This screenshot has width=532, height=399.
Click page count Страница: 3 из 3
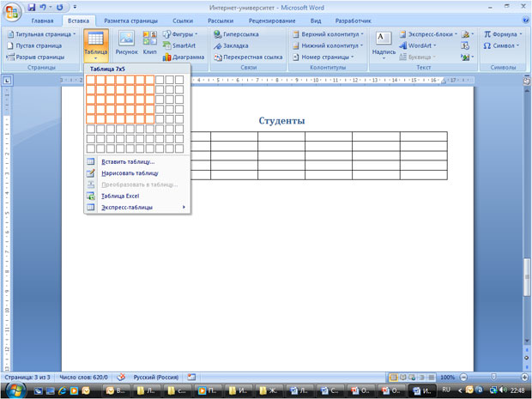coord(27,378)
